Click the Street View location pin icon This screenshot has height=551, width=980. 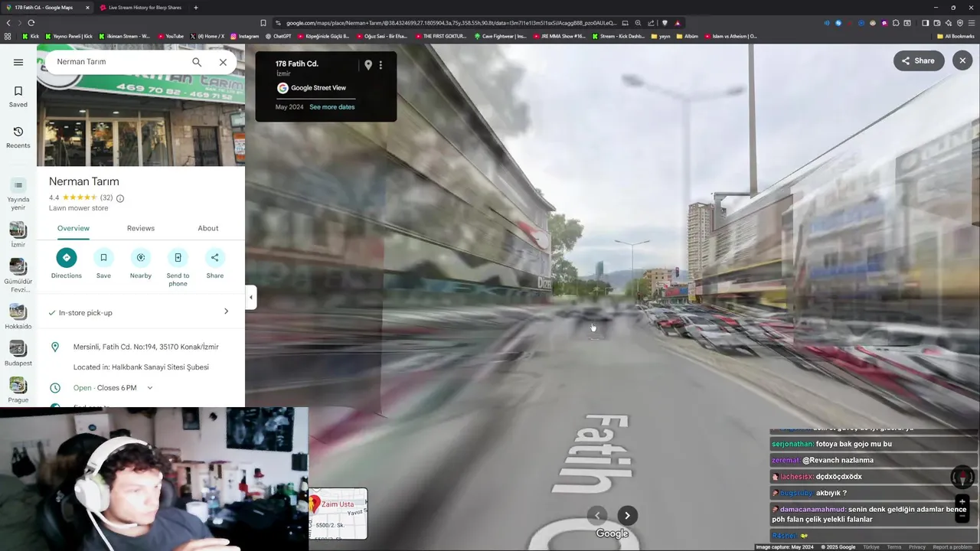click(x=368, y=65)
